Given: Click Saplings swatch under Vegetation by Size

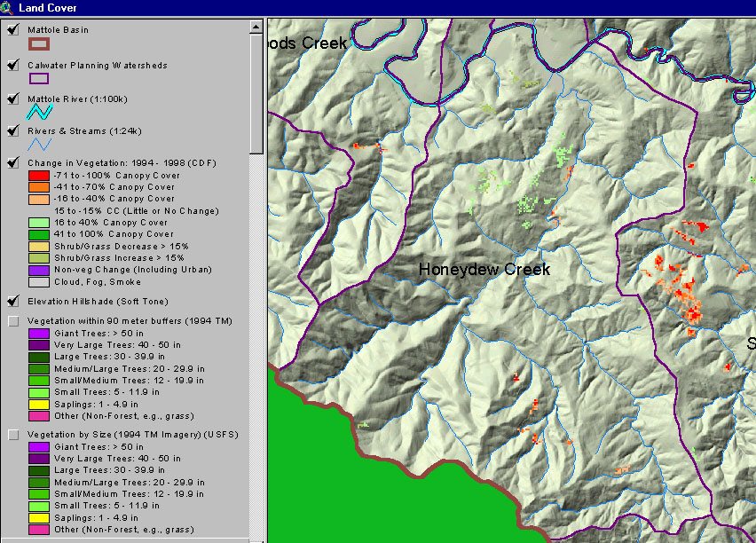Looking at the screenshot, I should (x=38, y=518).
